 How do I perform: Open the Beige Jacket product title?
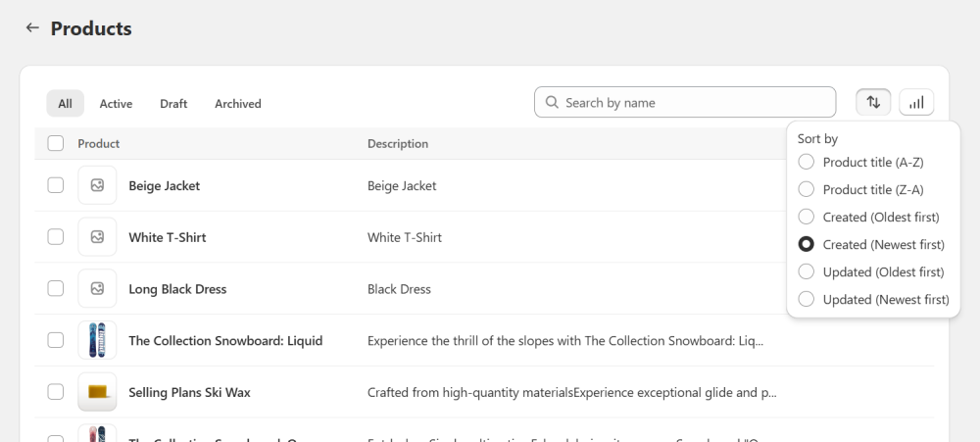pos(165,185)
